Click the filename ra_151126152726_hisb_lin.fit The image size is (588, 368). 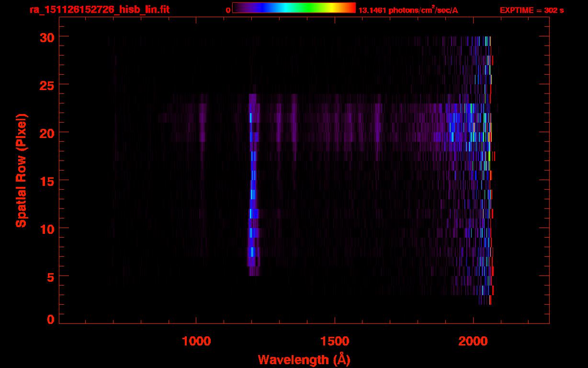(99, 9)
